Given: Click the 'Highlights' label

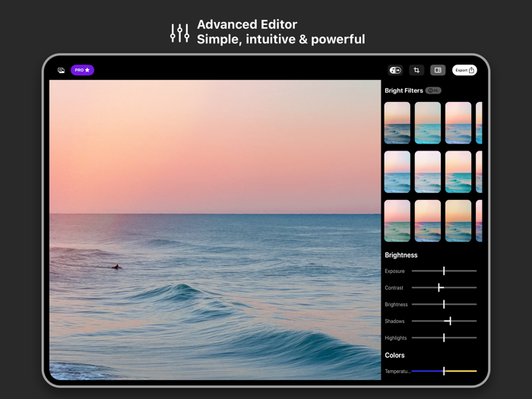Looking at the screenshot, I should (x=396, y=338).
